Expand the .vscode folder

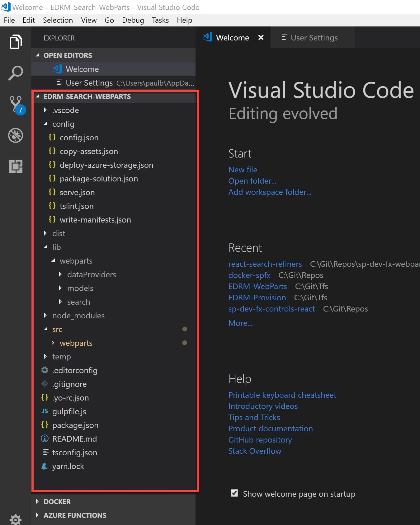pyautogui.click(x=45, y=110)
